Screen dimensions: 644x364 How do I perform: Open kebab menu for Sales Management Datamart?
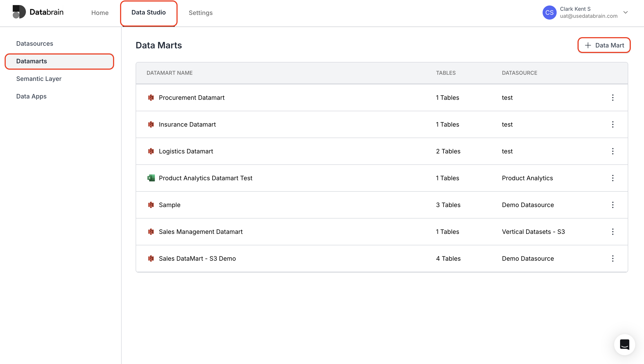tap(612, 232)
